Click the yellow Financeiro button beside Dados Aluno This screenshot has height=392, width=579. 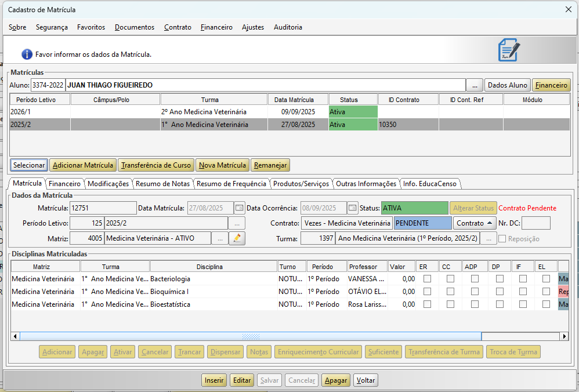[551, 85]
